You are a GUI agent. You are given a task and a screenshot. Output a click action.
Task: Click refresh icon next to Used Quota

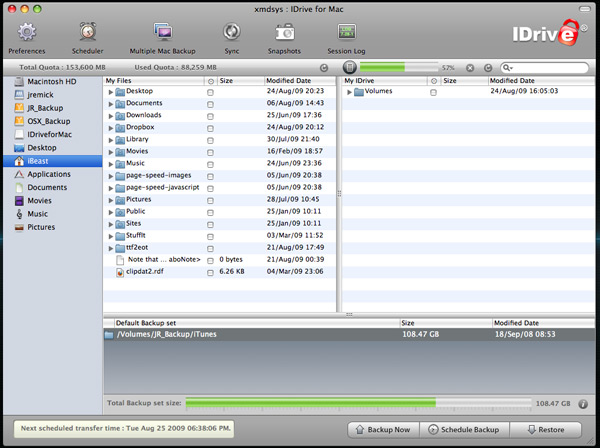324,68
